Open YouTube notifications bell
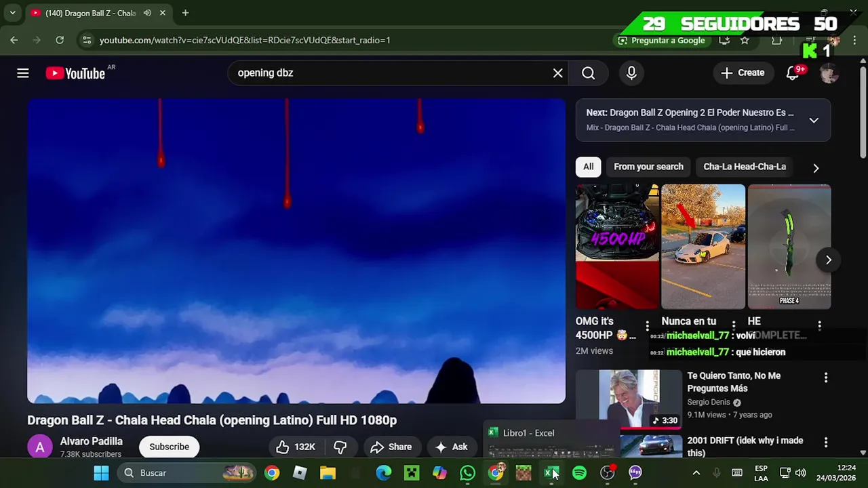 click(793, 73)
